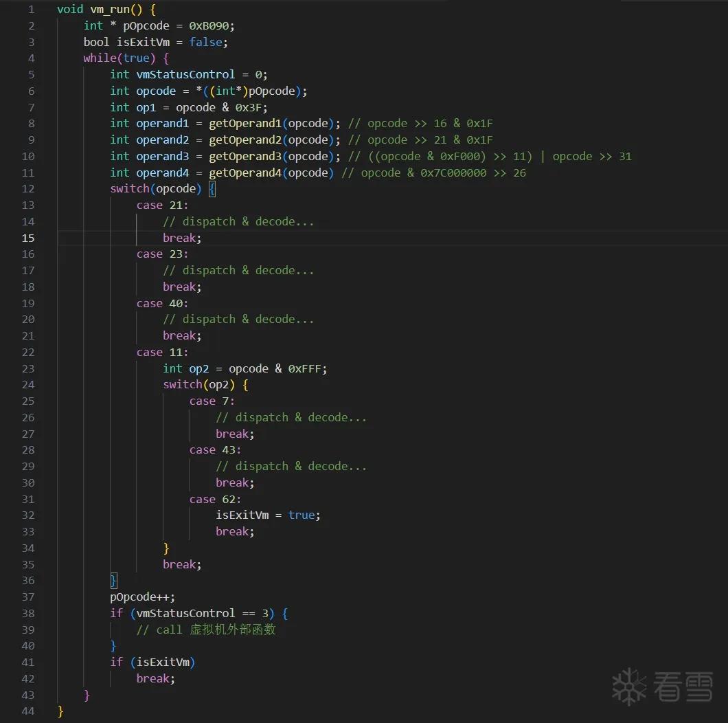The height and width of the screenshot is (723, 728).
Task: Click the Chinese call comment on line 39
Action: [206, 630]
